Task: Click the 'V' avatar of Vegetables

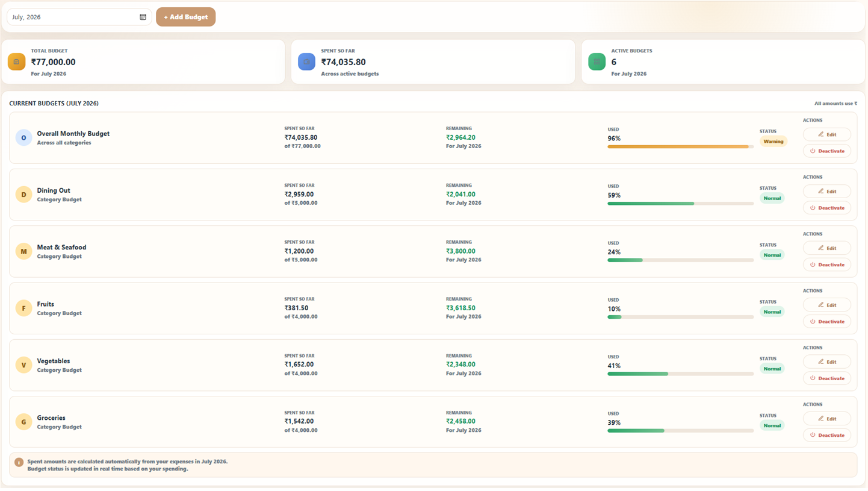Action: 23,365
